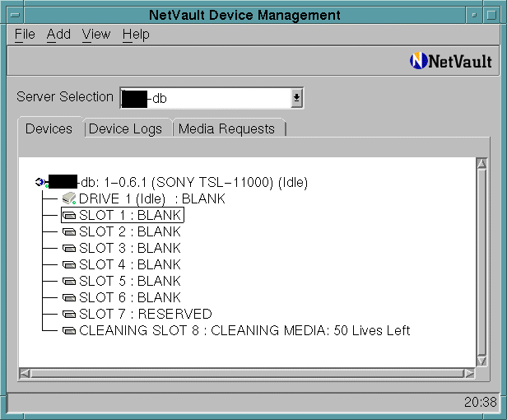The height and width of the screenshot is (420, 507).
Task: Open the View menu
Action: 96,34
